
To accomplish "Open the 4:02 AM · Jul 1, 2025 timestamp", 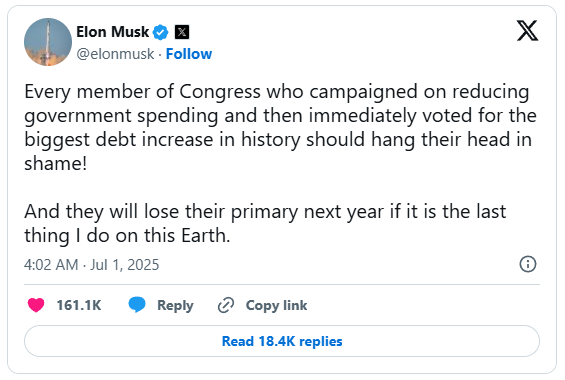I will tap(92, 265).
